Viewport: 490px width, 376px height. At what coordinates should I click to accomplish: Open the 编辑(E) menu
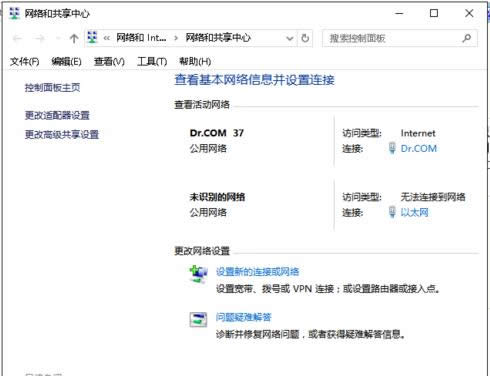click(66, 61)
